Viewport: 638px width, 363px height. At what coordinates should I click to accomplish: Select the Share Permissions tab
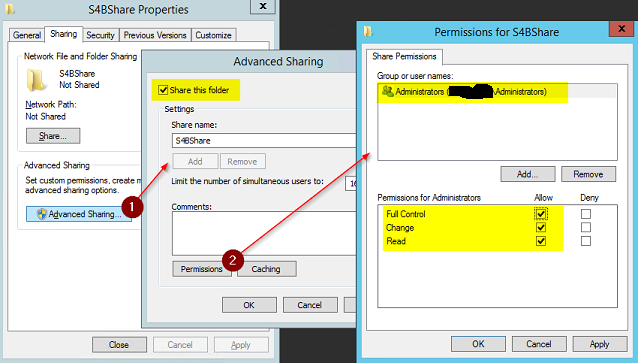[x=404, y=56]
